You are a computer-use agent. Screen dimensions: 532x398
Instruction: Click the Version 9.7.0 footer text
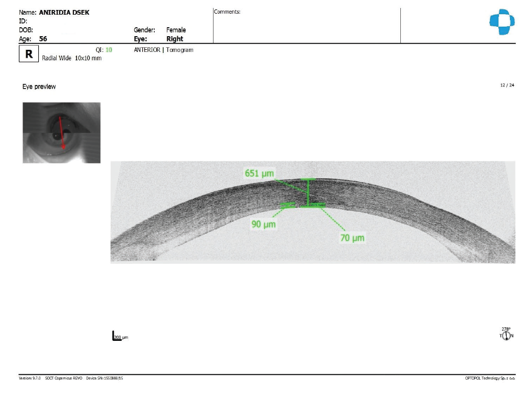tap(29, 378)
